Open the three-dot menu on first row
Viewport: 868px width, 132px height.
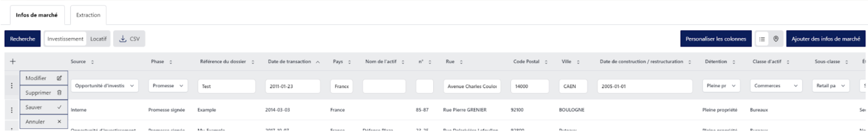pos(12,85)
